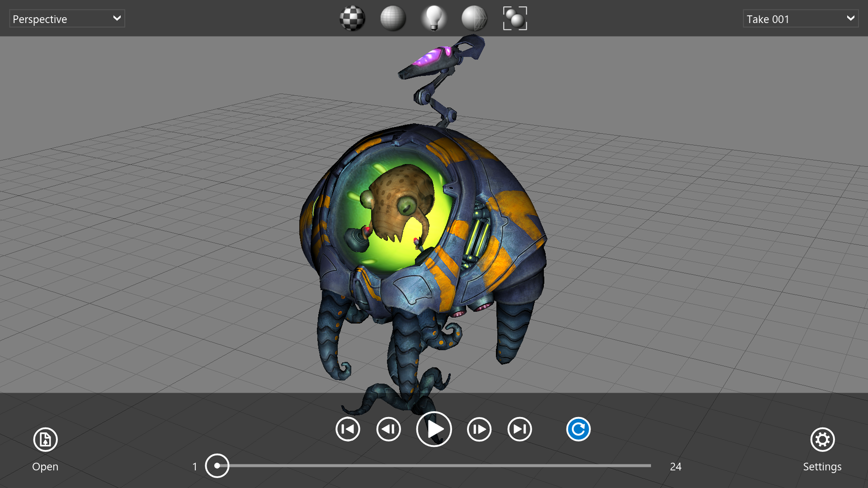Toggle the blue loop playback button
868x488 pixels.
click(578, 429)
